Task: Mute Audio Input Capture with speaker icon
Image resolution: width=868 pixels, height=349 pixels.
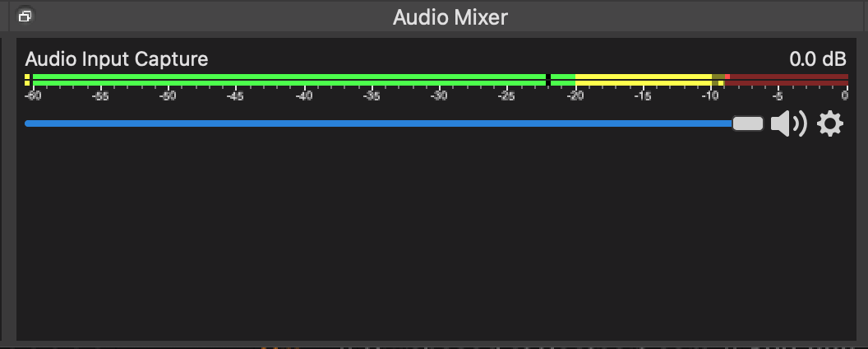Action: [x=787, y=124]
